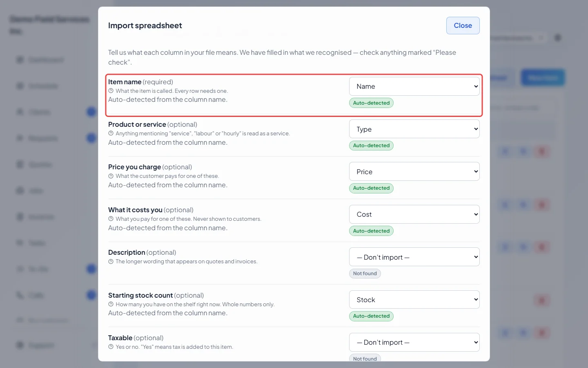Click the Auto-detected badge under the Price dropdown

(x=371, y=188)
